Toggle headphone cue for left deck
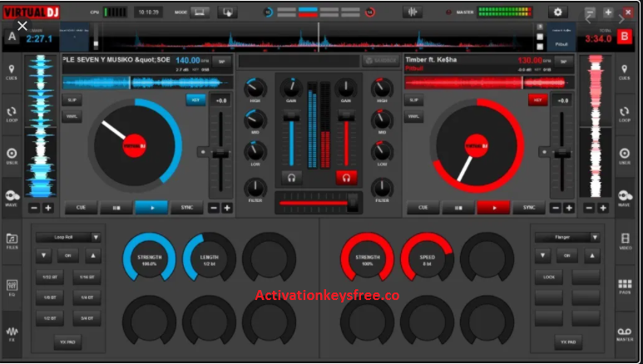The height and width of the screenshot is (364, 643). click(292, 178)
